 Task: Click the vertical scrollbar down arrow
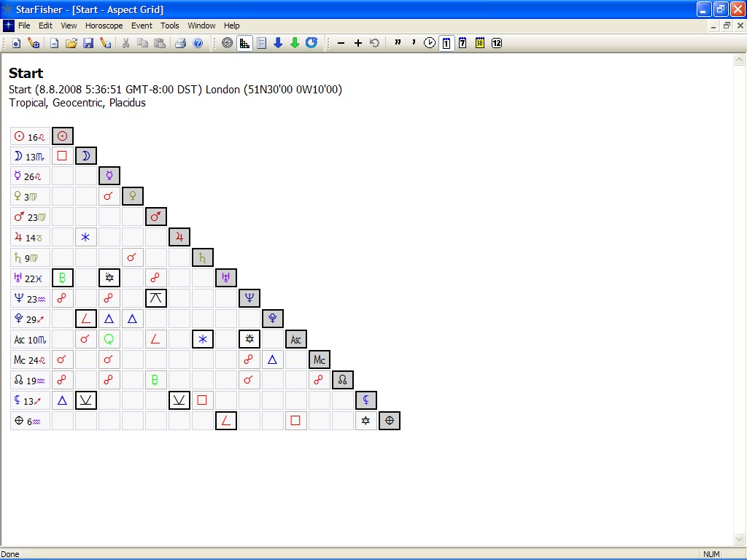coord(740,540)
